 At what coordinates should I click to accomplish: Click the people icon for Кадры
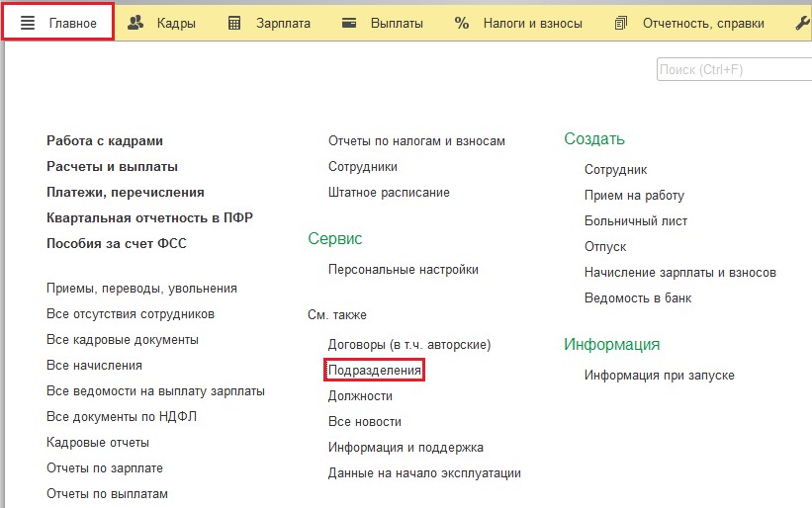coord(135,23)
